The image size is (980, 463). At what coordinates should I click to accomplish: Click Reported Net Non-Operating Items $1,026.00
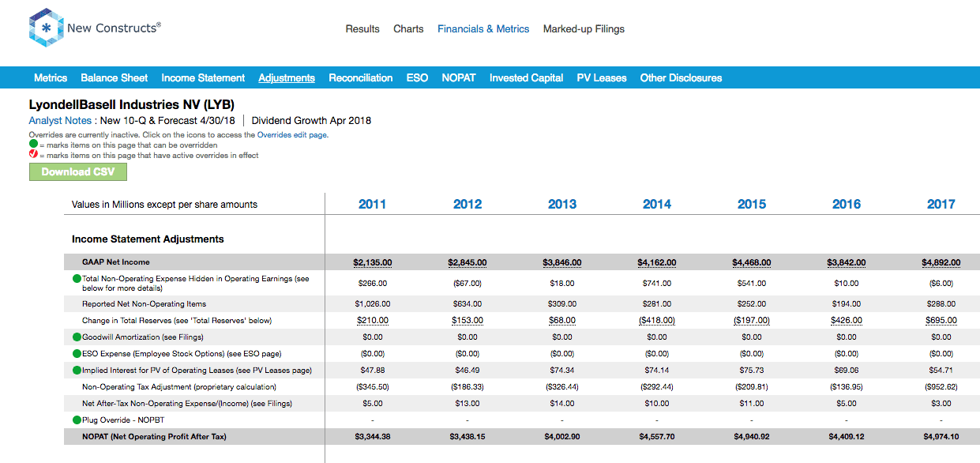(373, 304)
